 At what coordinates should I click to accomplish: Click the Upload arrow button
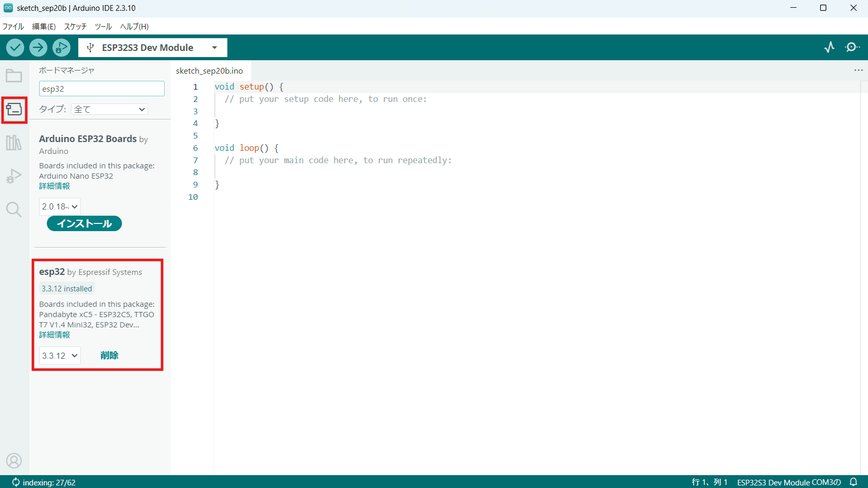tap(38, 48)
